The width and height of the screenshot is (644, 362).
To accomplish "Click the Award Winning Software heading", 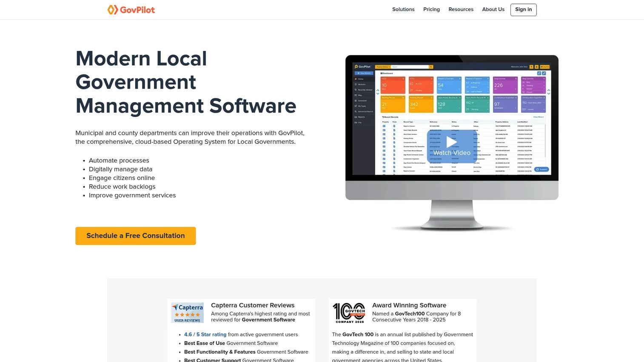I will coord(409,305).
